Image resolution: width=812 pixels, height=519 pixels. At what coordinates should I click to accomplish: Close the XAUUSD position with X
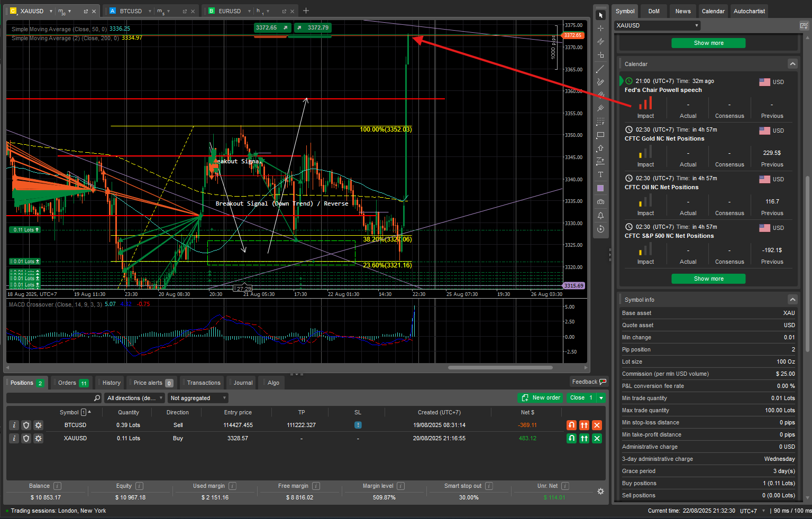pos(597,438)
